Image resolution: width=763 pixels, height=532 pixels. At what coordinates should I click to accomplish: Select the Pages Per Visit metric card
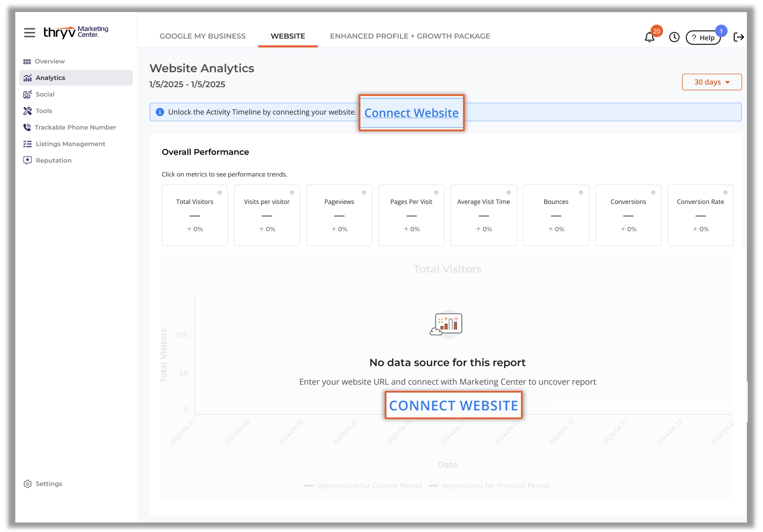[411, 215]
